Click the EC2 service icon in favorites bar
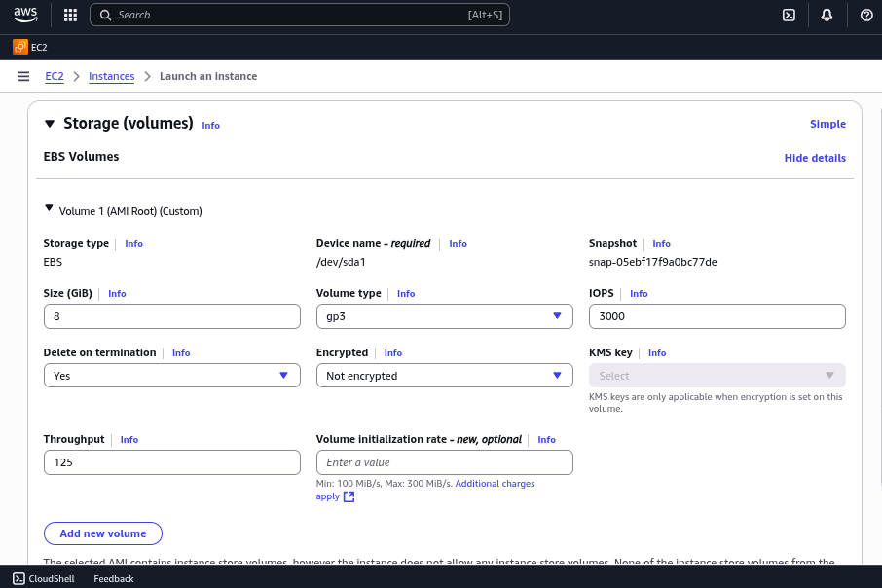The height and width of the screenshot is (588, 882). click(x=20, y=47)
